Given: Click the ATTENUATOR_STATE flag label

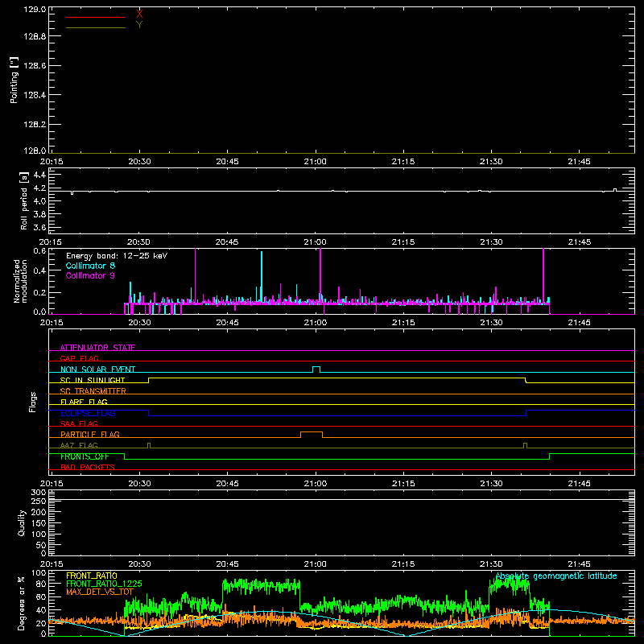Looking at the screenshot, I should coord(97,348).
